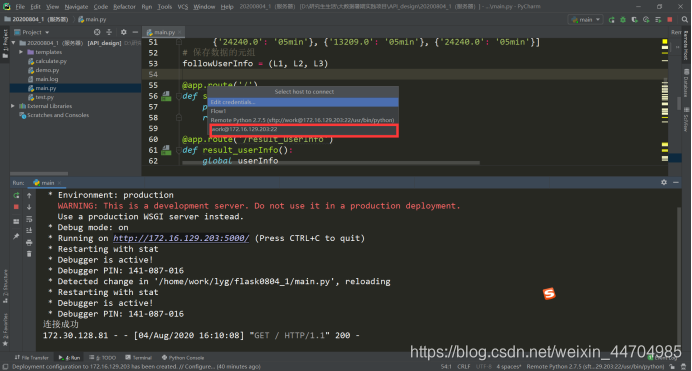
Task: Collapse the 20200804_1 project root
Action: point(14,43)
